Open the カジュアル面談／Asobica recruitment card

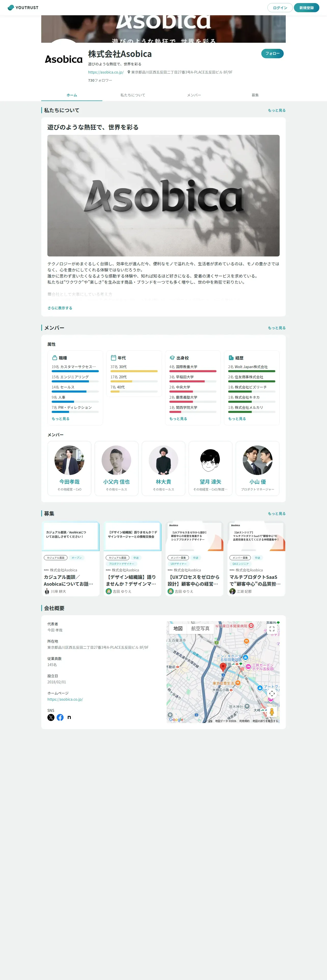pos(71,558)
